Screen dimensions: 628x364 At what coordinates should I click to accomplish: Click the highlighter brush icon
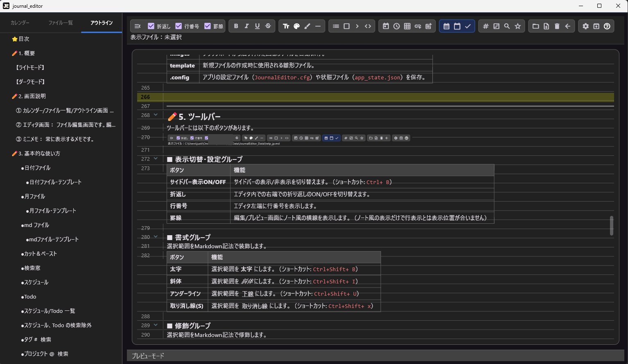click(307, 26)
